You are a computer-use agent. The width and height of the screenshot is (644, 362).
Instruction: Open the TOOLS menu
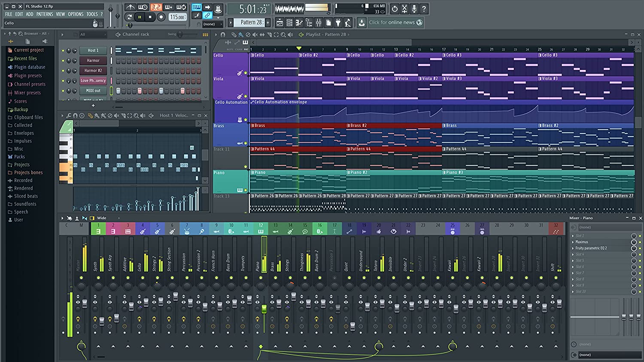point(91,14)
